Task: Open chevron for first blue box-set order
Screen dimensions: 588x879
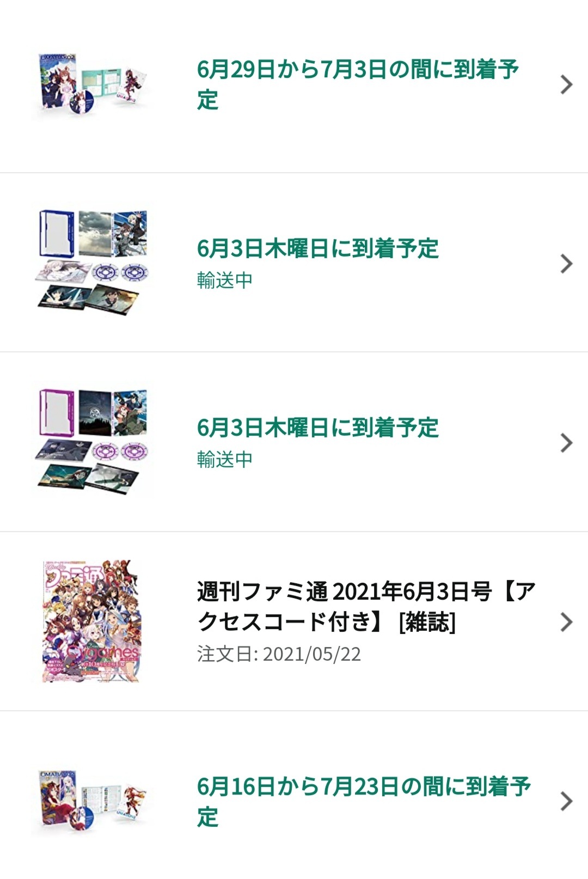Action: [x=566, y=264]
